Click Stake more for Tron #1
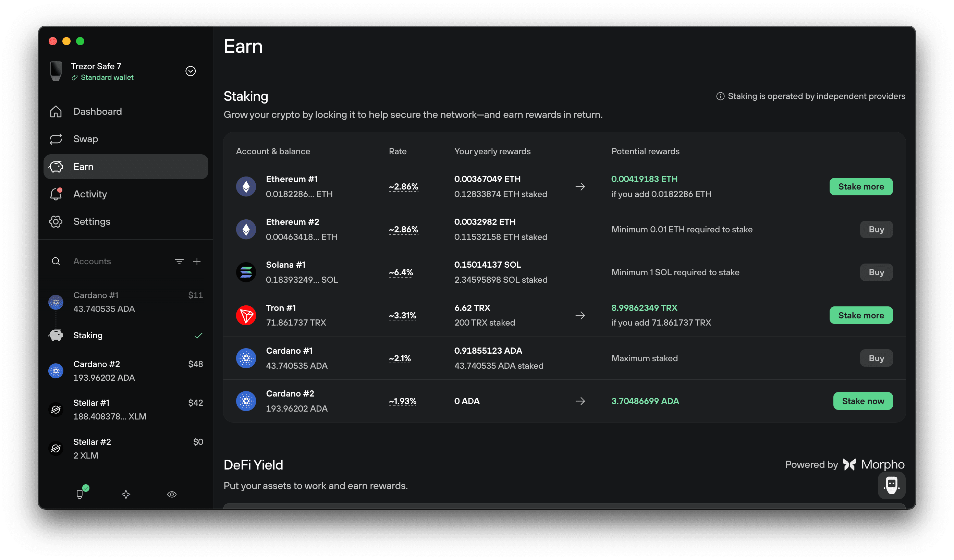The image size is (954, 560). [861, 315]
